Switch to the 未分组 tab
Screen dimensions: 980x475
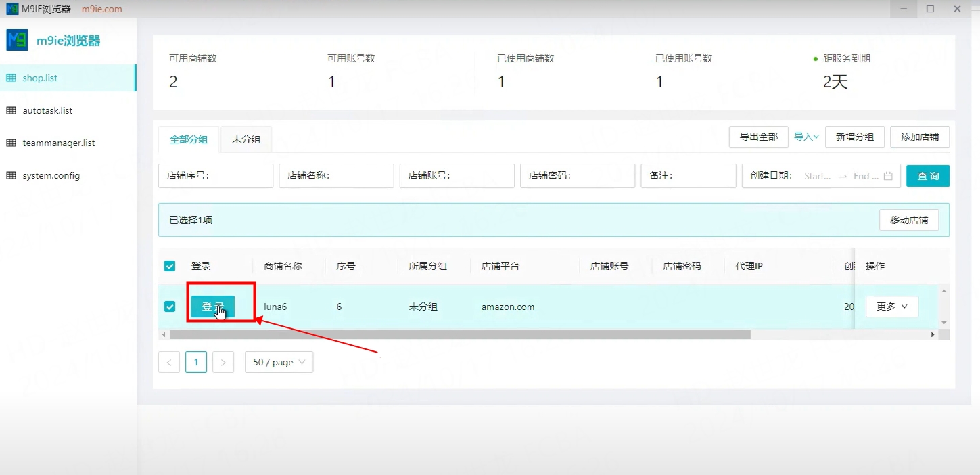click(x=246, y=139)
